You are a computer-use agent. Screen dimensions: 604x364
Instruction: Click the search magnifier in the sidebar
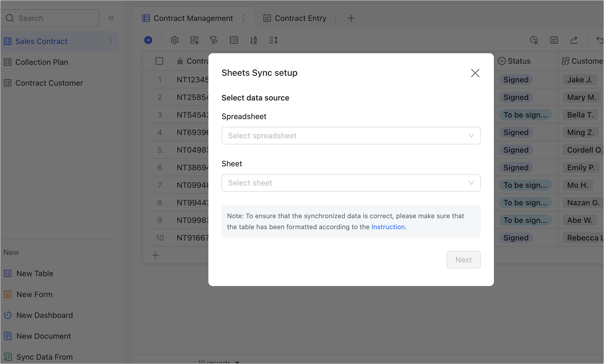(10, 18)
